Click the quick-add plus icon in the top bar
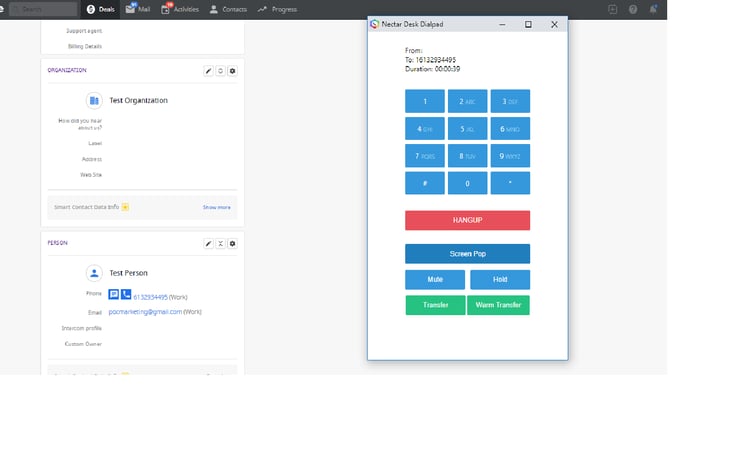The width and height of the screenshot is (750, 468). coord(613,9)
